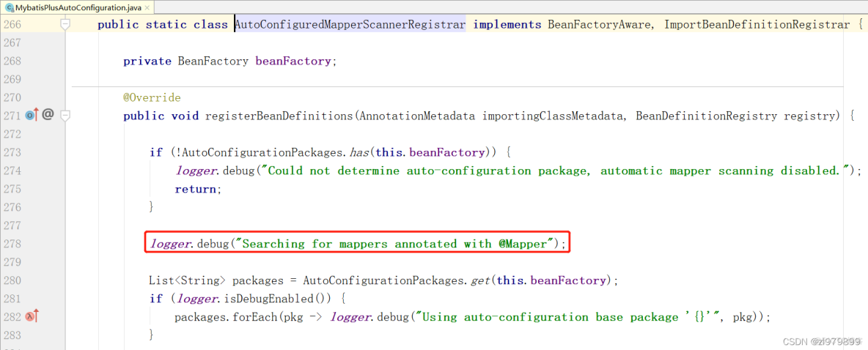Click the @ annotation gutter icon on line 271

pos(48,115)
